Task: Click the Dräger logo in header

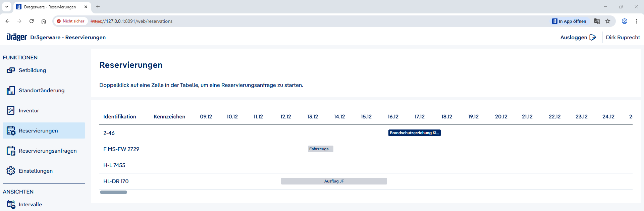Action: click(16, 37)
